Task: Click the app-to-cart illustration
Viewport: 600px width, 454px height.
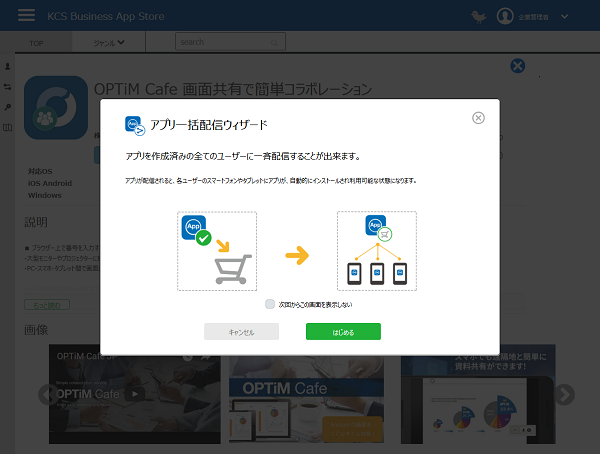Action: 217,251
